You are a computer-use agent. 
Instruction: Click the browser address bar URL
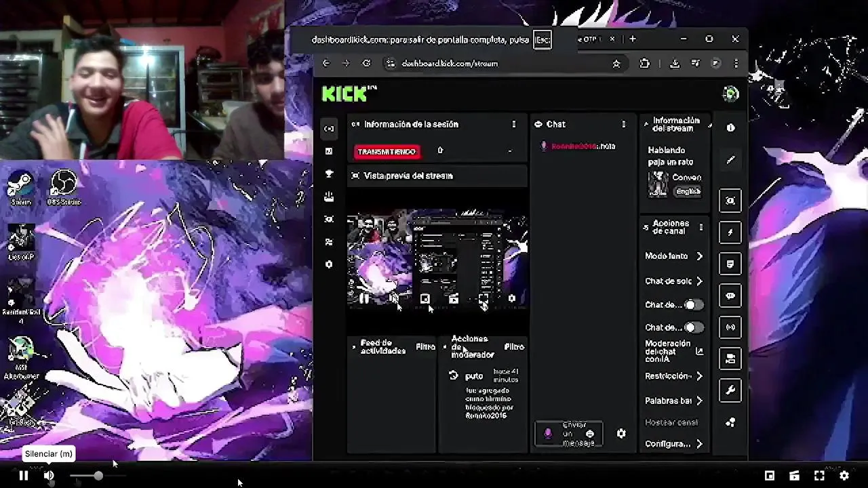pyautogui.click(x=450, y=64)
